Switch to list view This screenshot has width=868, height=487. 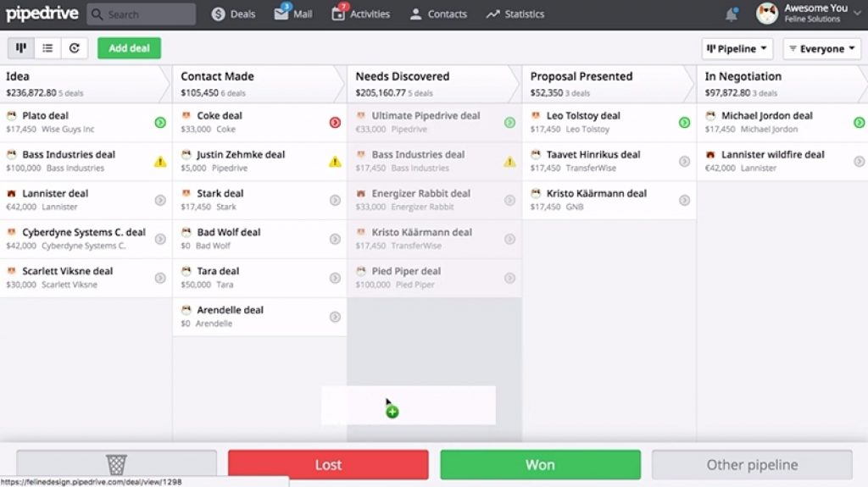[x=47, y=48]
